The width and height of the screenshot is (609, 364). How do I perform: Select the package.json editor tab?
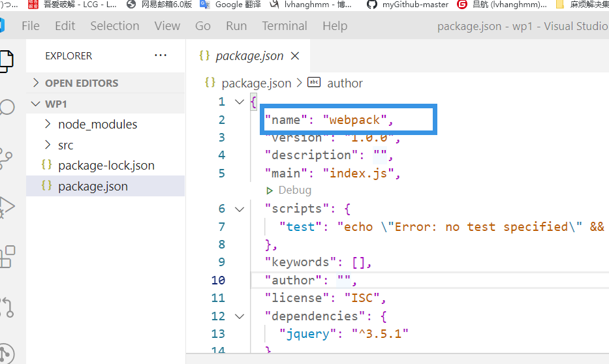pos(249,56)
